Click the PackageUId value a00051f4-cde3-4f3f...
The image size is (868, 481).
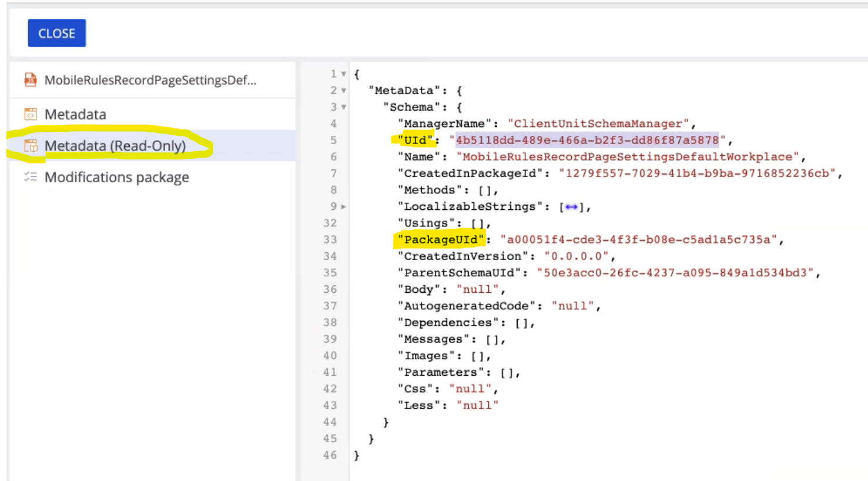coord(639,239)
